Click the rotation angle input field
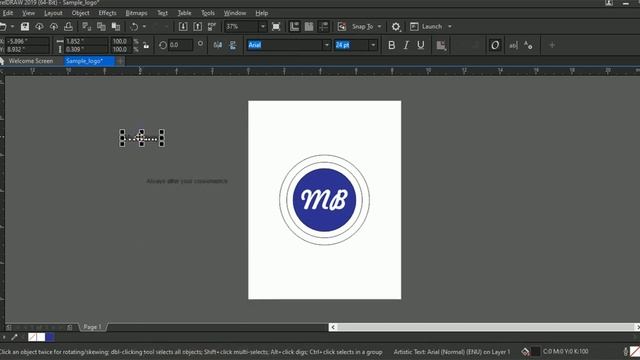 coord(180,45)
